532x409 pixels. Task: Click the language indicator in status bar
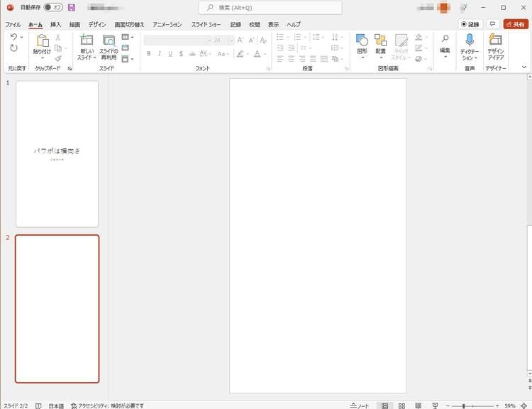pos(56,405)
